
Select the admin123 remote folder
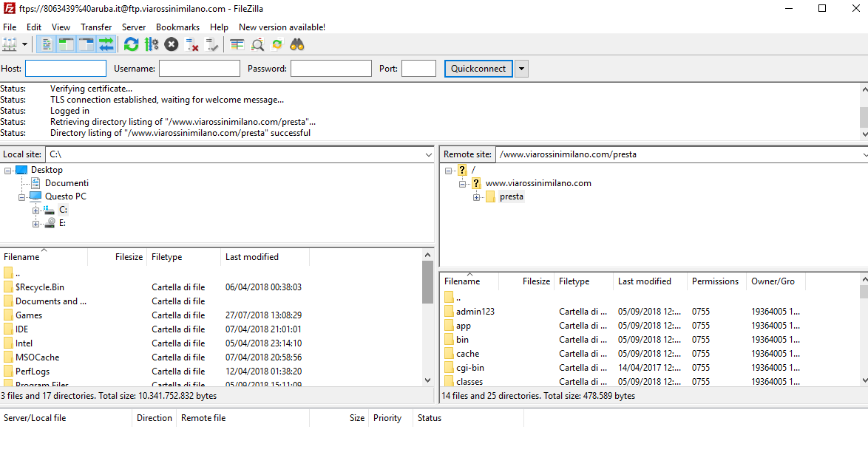475,312
